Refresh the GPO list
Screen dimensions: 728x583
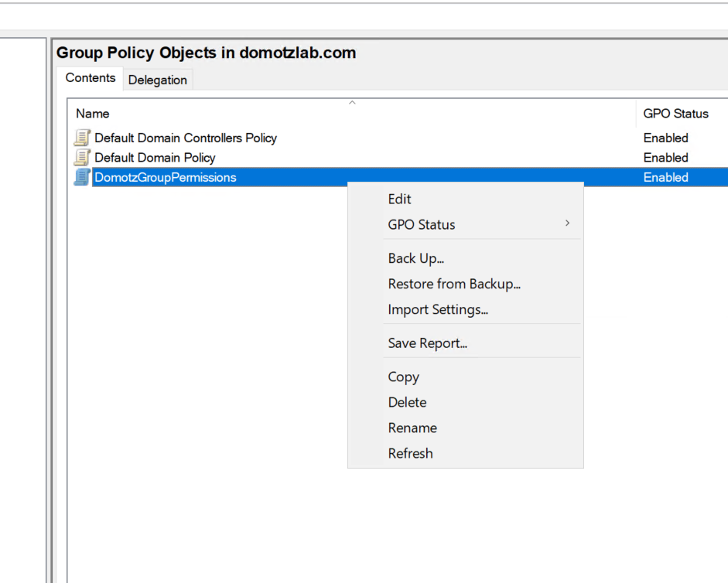coord(410,453)
